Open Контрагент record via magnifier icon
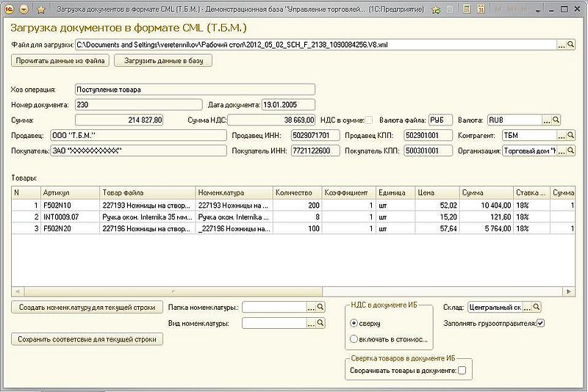The width and height of the screenshot is (588, 392). coord(570,136)
